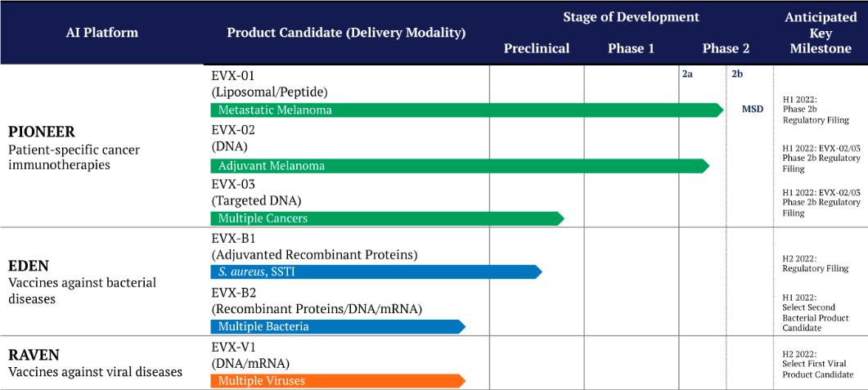868x390 pixels.
Task: Click the Multiple Bacteria blue bar
Action: 338,326
